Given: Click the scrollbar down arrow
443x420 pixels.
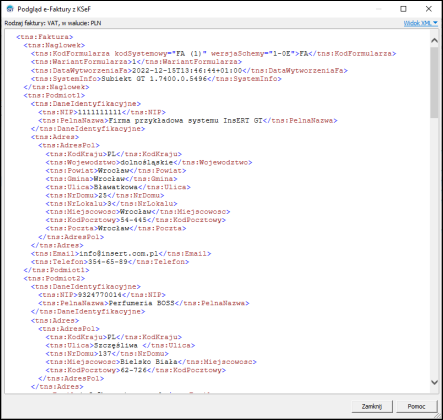Looking at the screenshot, I should pos(434,382).
